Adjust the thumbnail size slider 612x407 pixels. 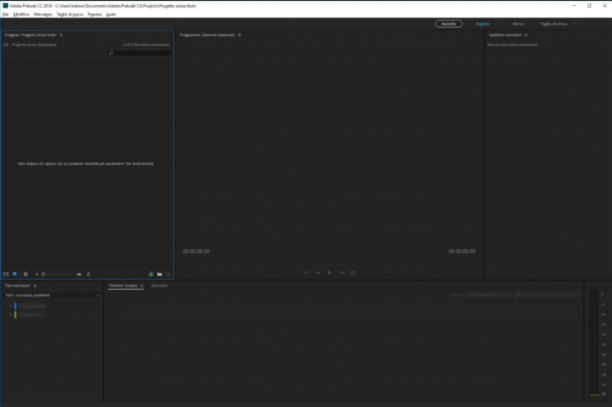(x=57, y=274)
